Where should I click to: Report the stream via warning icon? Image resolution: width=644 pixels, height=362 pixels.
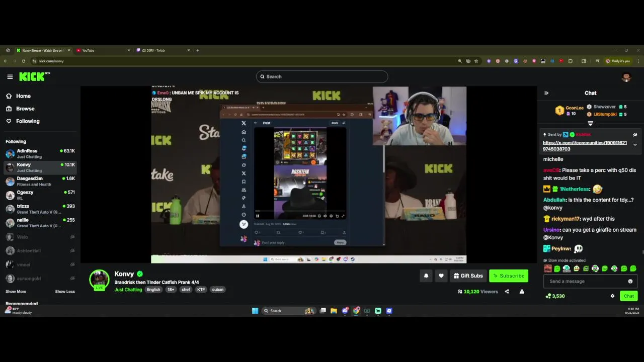(x=522, y=292)
